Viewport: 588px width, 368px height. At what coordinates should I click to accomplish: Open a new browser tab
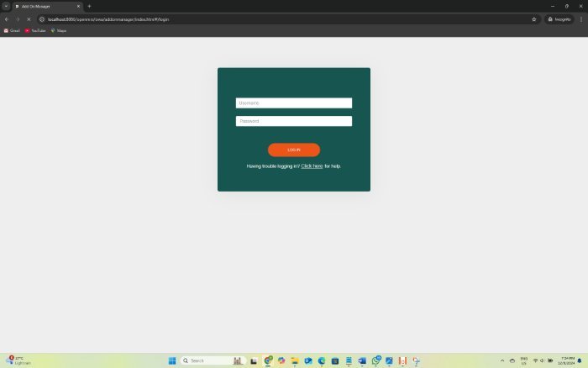tap(89, 6)
